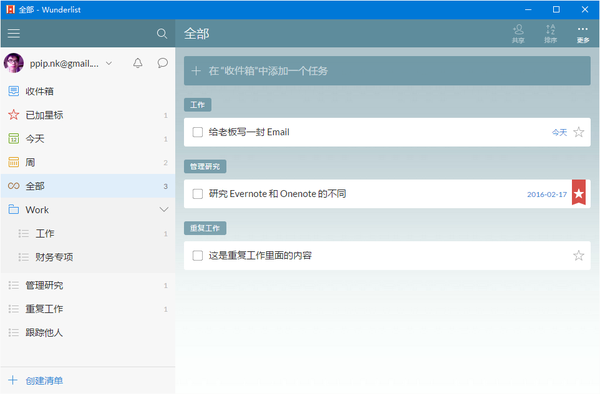Click the calendar icon beside 今天
This screenshot has height=394, width=600.
(13, 138)
